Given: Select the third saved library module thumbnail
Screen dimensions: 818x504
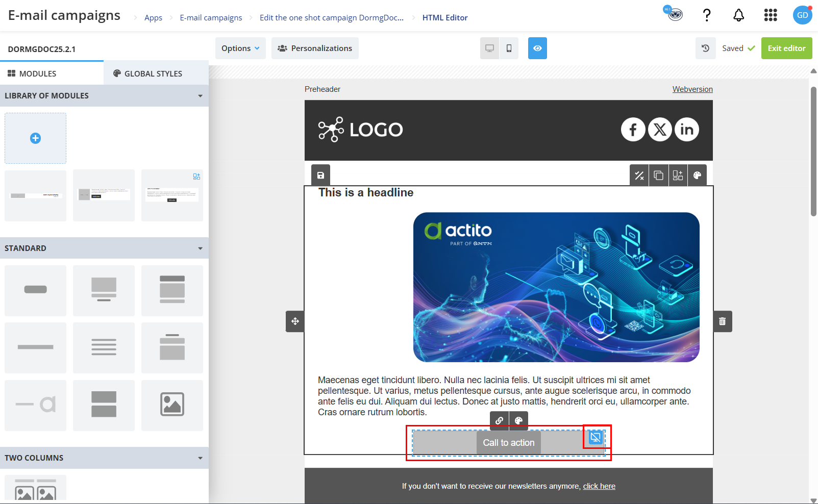Looking at the screenshot, I should coord(172,195).
